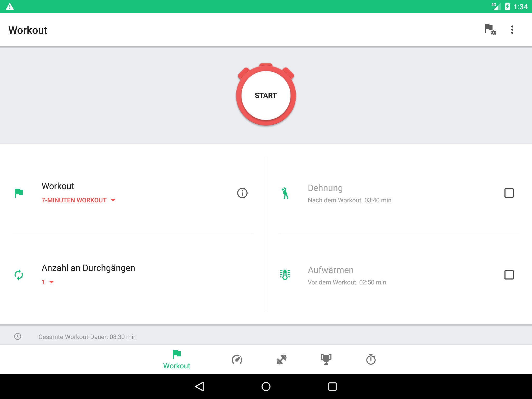Click the Workout title in the header
532x399 pixels.
point(28,30)
